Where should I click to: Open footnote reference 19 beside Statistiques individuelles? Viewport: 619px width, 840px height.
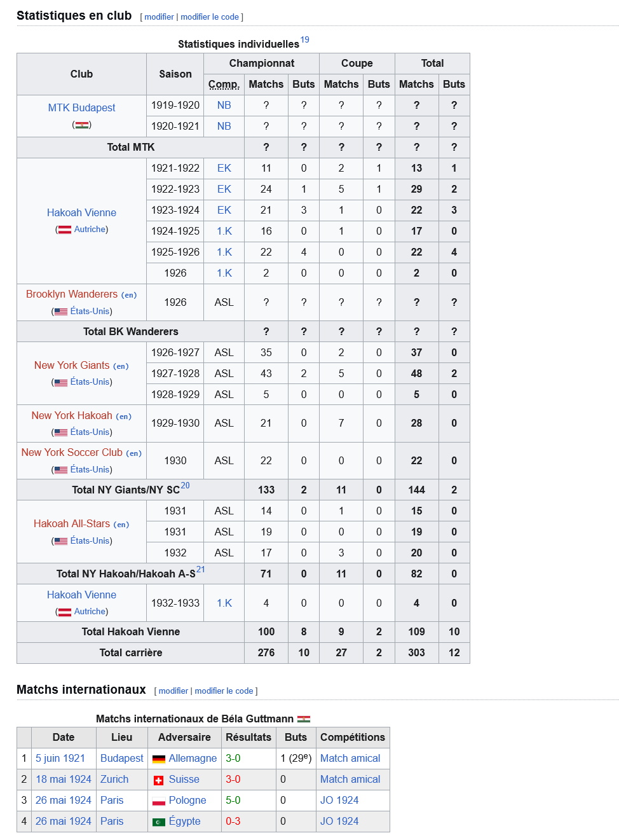click(305, 39)
